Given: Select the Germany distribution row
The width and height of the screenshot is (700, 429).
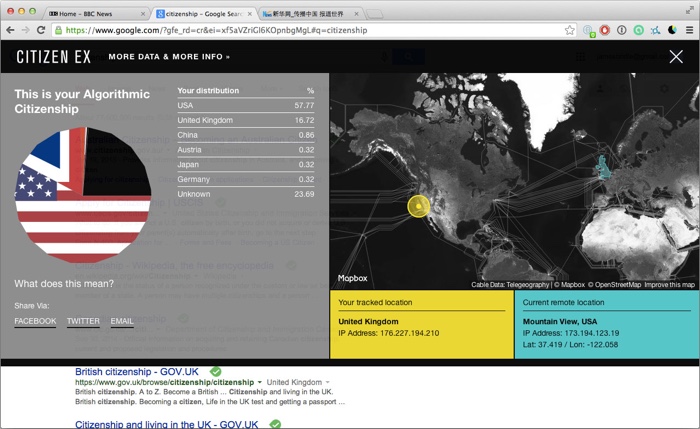Looking at the screenshot, I should [x=246, y=179].
